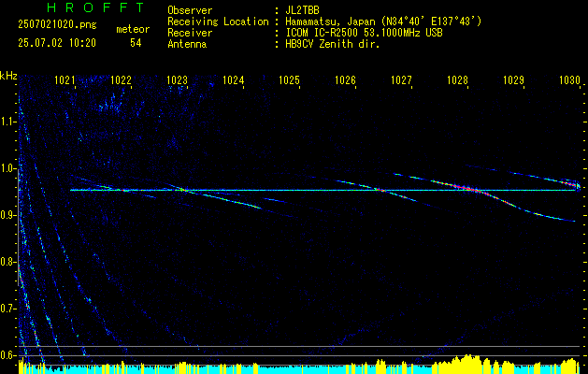
Task: Click frequency axis label 0.9
Action: [x=8, y=215]
